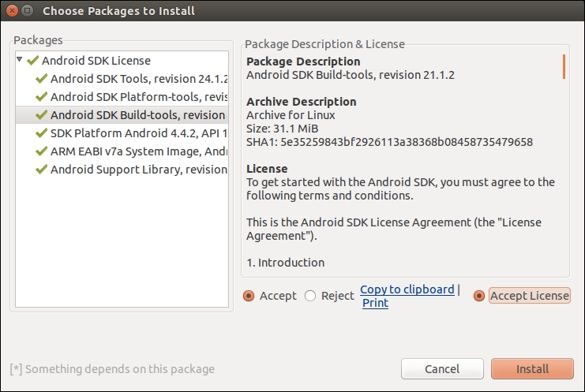Screen dimensions: 585x392
Task: Click the checkmark icon for ARM EABI v7a System Image
Action: [x=41, y=151]
